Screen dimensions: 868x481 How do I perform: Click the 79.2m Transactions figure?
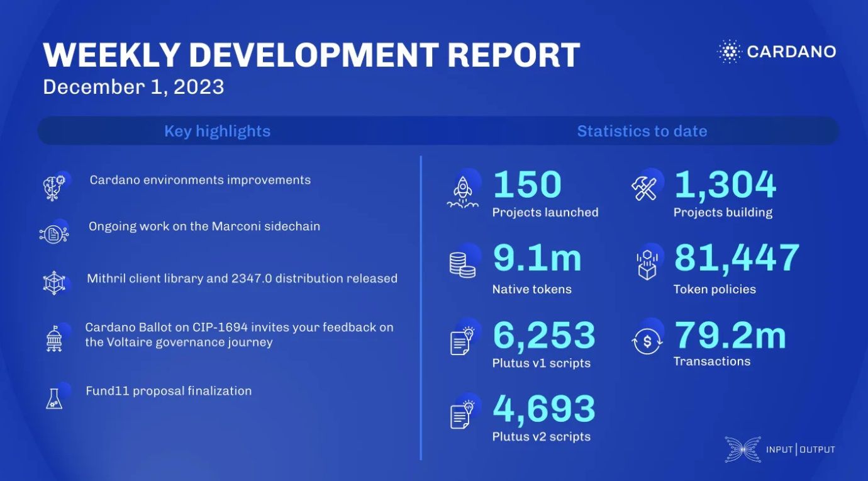tap(730, 336)
